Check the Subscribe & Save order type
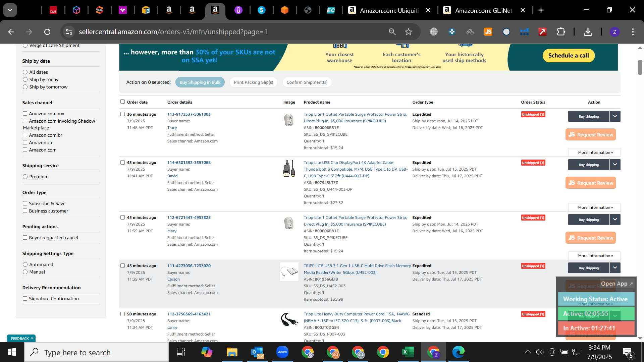This screenshot has height=362, width=644. tap(25, 203)
